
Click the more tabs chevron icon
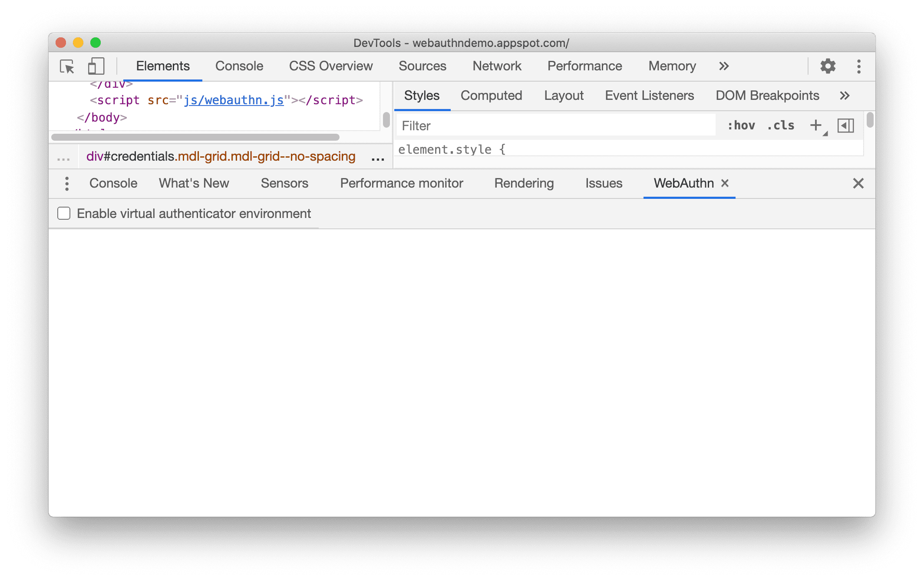725,65
